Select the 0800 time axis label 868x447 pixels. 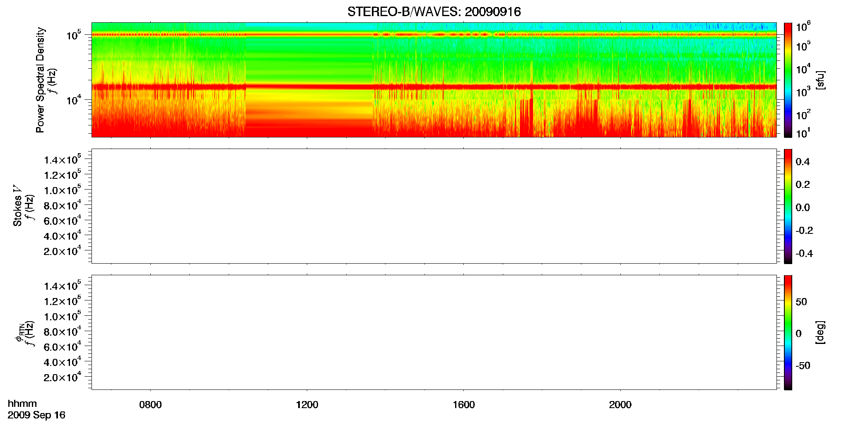(x=150, y=405)
